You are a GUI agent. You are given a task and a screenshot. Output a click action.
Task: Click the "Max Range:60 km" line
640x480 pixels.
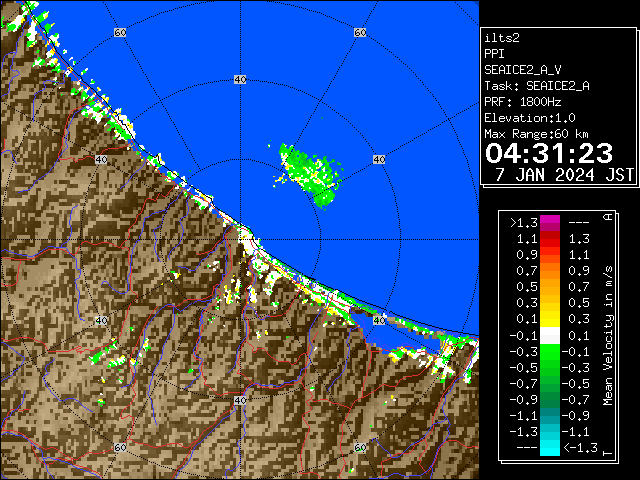coord(536,134)
